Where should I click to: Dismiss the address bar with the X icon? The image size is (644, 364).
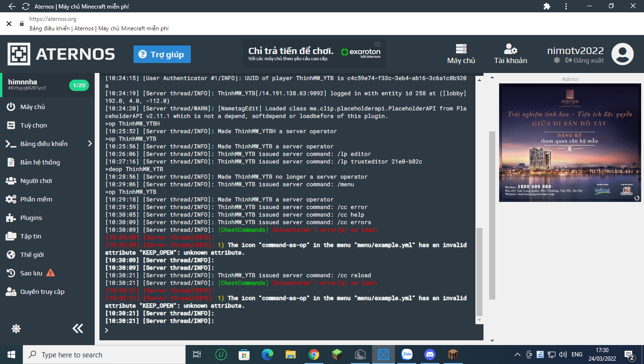9,23
